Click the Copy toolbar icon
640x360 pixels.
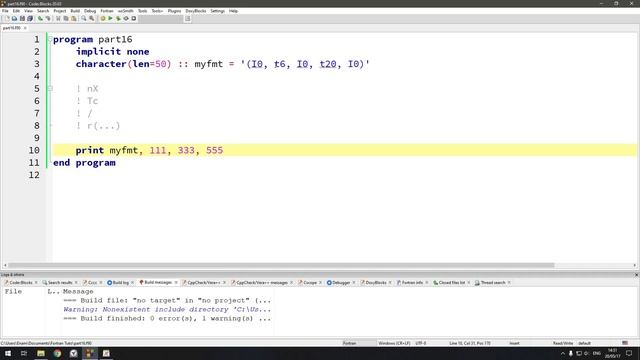pos(66,19)
